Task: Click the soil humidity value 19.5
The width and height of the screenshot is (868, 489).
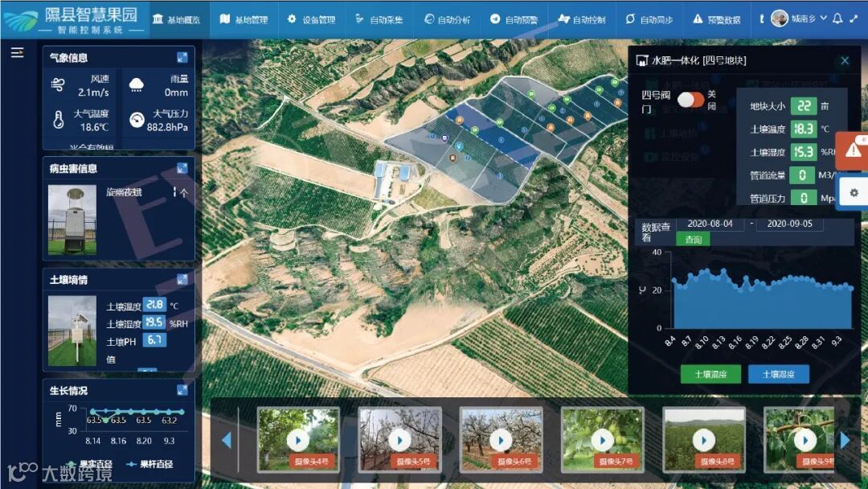Action: click(x=154, y=323)
